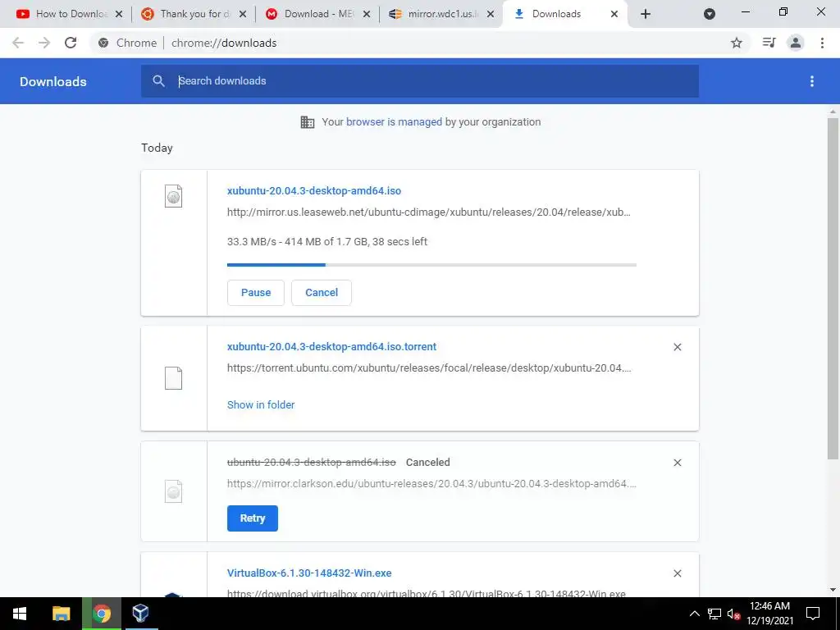Click the muted volume tray icon

click(733, 614)
